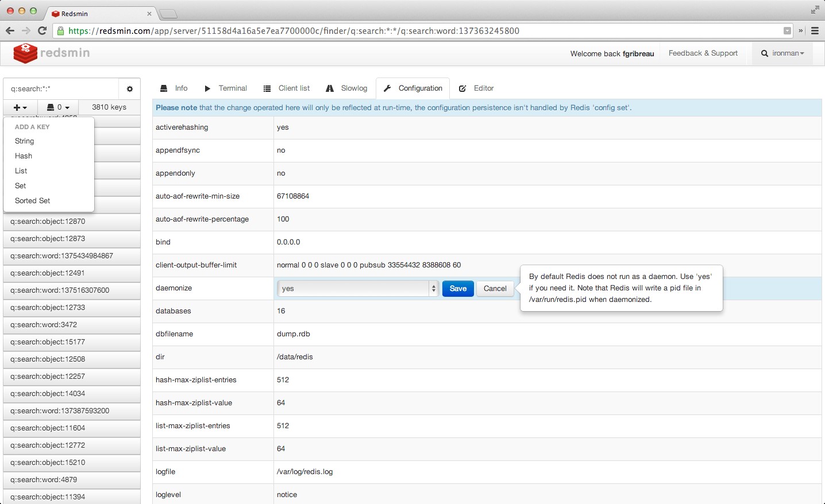
Task: Open the daemonize yes/no select box
Action: (357, 289)
